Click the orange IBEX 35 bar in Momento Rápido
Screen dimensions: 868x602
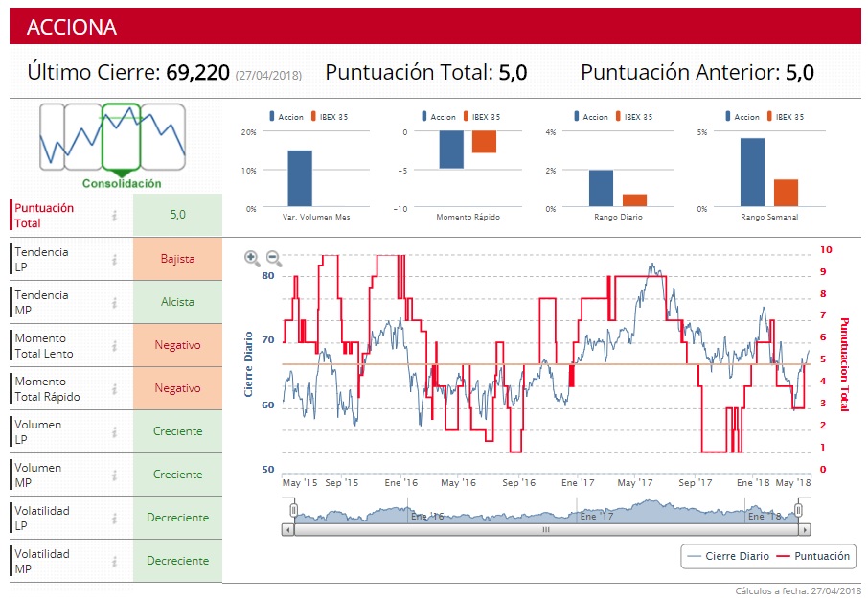(484, 142)
